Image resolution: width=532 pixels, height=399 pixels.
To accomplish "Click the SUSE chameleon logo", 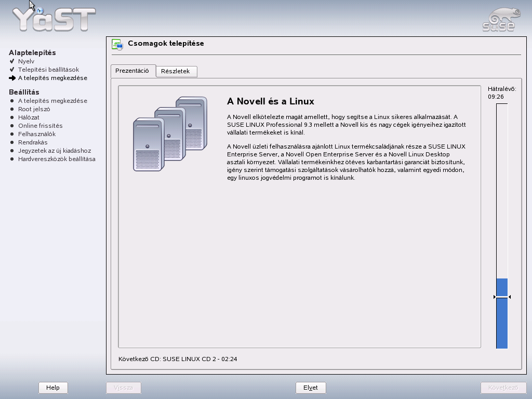I will tap(501, 20).
